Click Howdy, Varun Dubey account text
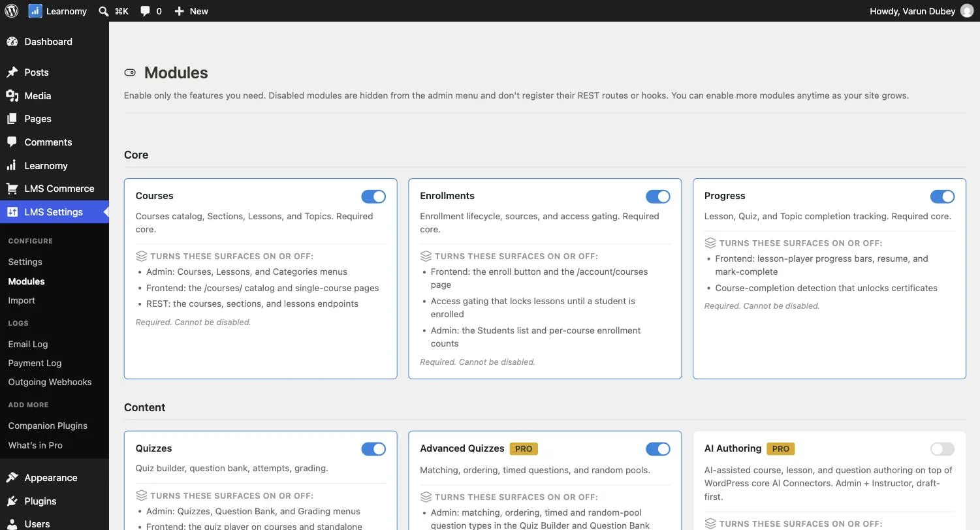The image size is (980, 530). (x=912, y=11)
